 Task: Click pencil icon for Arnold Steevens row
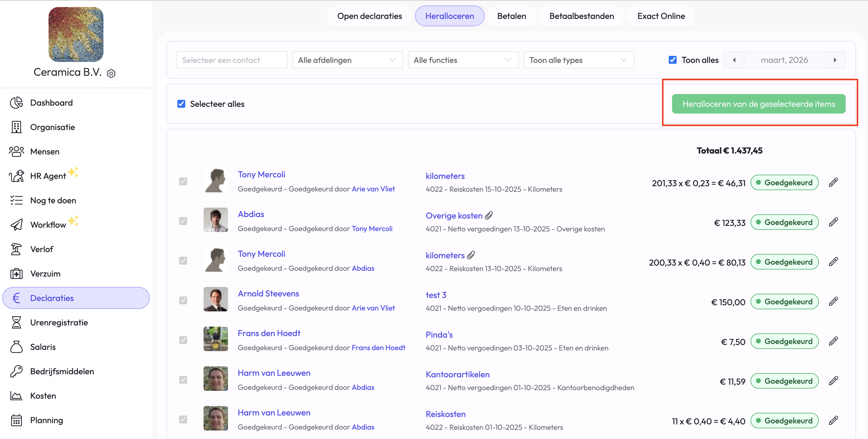[833, 301]
